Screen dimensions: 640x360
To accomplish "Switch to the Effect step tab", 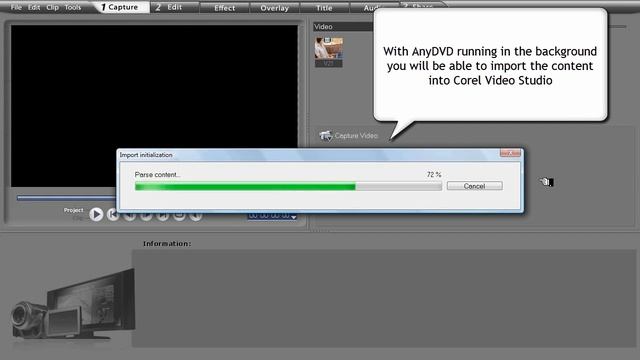I will (x=224, y=8).
